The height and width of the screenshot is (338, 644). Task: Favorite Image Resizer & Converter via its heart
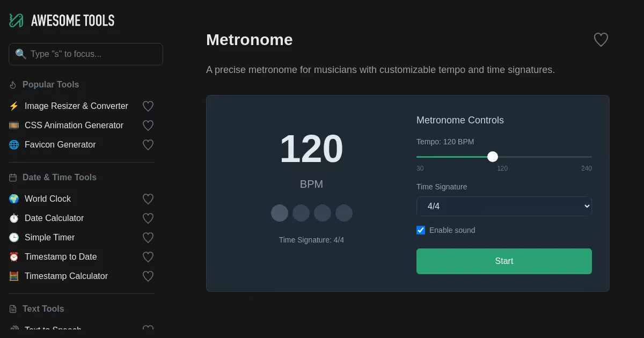pyautogui.click(x=148, y=106)
